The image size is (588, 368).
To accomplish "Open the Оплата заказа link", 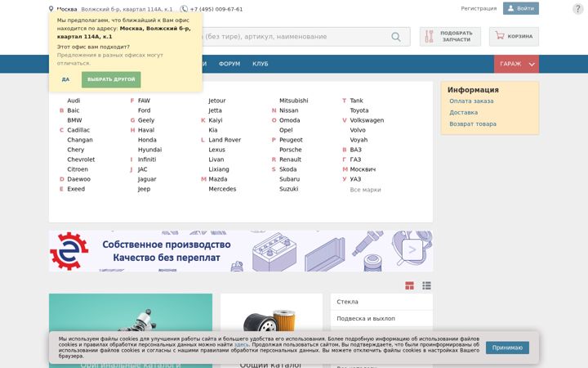I will click(x=471, y=101).
